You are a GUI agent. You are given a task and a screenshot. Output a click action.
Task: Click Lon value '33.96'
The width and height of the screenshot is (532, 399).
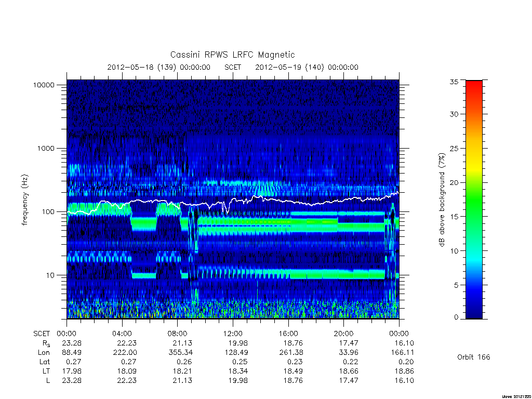point(349,353)
